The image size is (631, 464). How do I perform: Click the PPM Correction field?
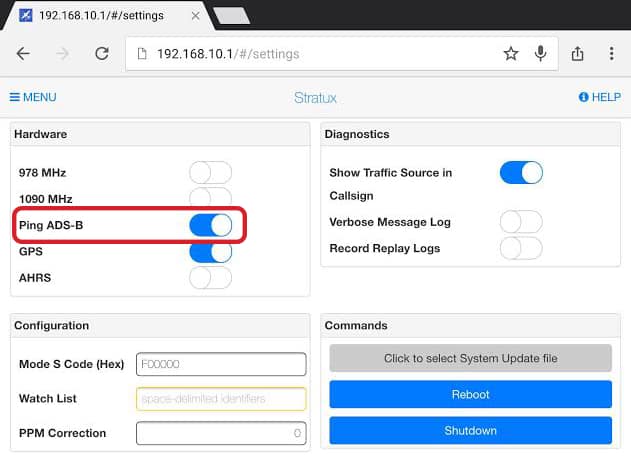point(221,433)
